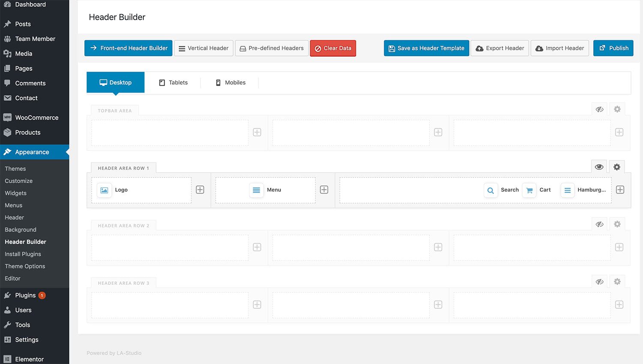Expand the Plugins sidebar menu
Viewport: 643px width, 364px height.
coord(25,295)
